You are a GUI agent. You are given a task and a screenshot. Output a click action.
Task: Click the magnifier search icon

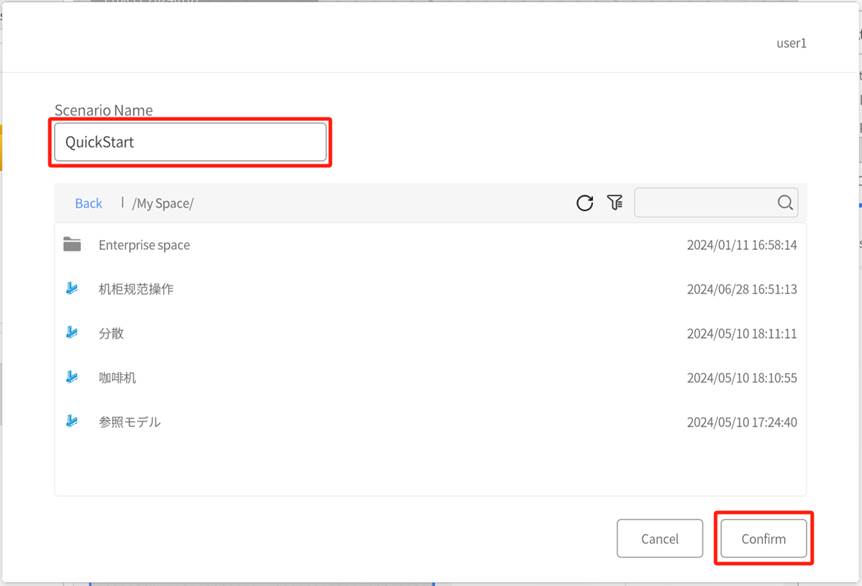785,203
